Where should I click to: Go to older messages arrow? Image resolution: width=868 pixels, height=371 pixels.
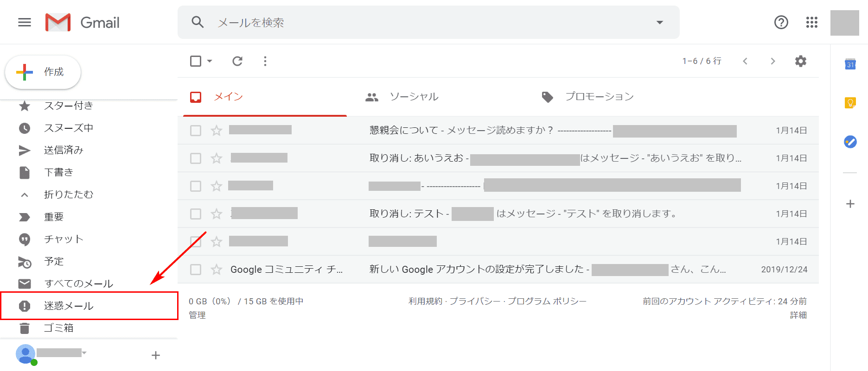pos(772,61)
